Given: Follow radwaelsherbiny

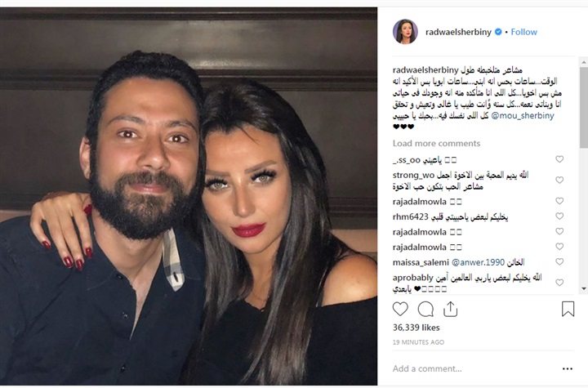Looking at the screenshot, I should point(523,32).
